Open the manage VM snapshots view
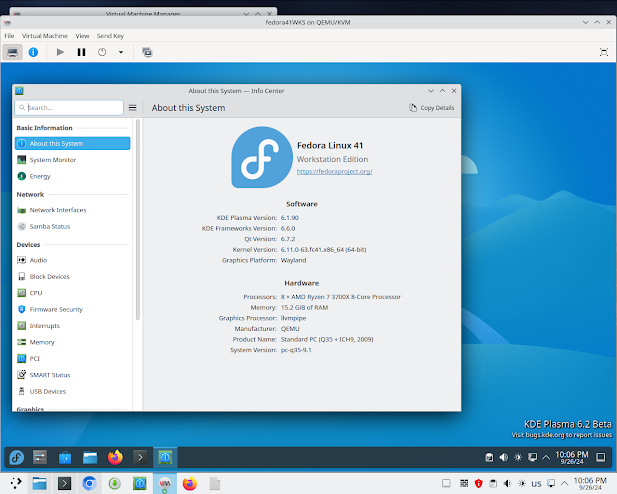Viewport: 617px width, 494px height. tap(147, 52)
